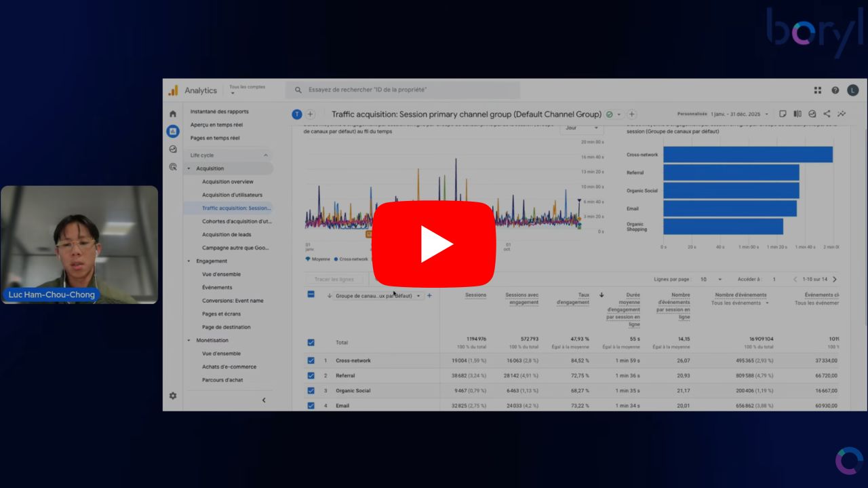Uncheck the Organic Social row checkbox
The width and height of the screenshot is (868, 488).
(311, 390)
